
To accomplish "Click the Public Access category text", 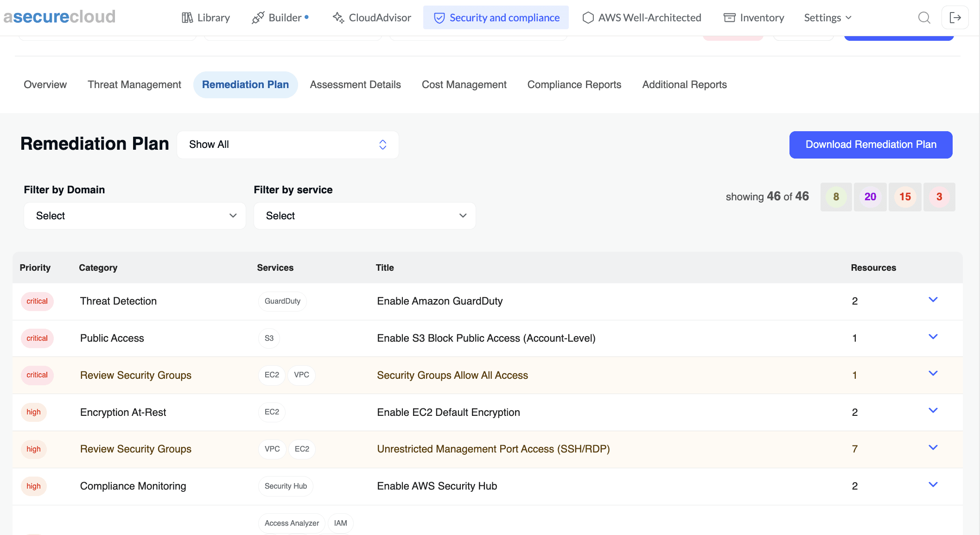I will coord(112,338).
